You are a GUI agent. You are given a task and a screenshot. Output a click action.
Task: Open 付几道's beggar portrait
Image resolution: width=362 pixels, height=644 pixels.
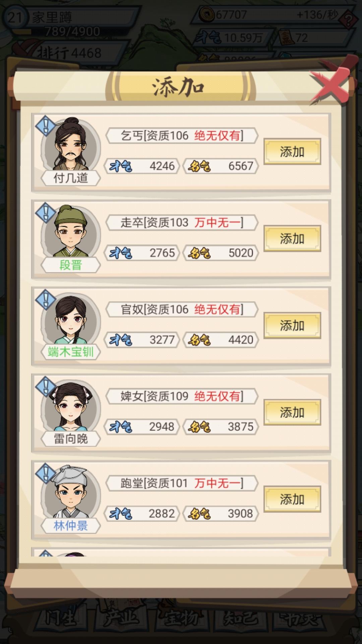[71, 145]
